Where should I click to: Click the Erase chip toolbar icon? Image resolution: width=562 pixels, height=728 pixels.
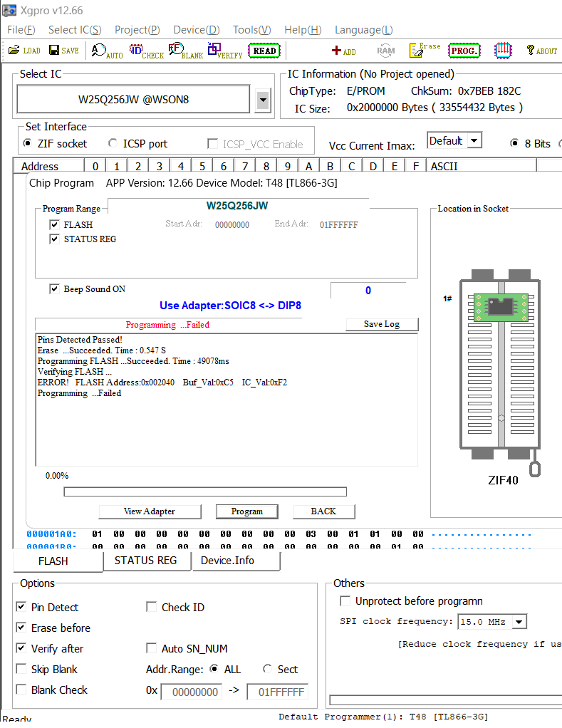(425, 50)
